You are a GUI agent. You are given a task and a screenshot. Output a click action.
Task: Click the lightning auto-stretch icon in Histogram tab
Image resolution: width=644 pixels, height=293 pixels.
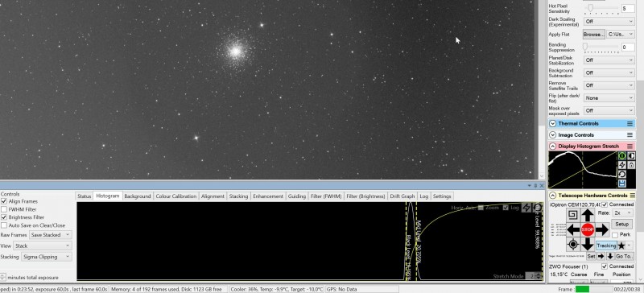pos(526,208)
